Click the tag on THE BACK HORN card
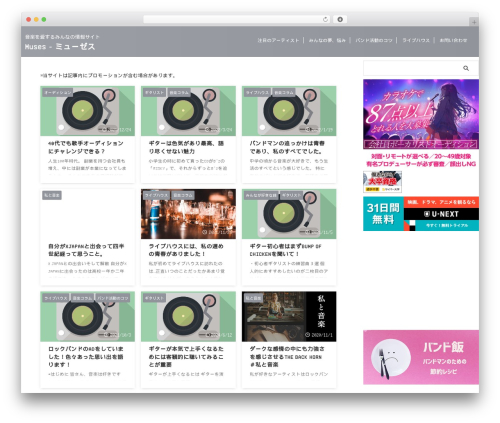500x423 pixels. [x=253, y=298]
